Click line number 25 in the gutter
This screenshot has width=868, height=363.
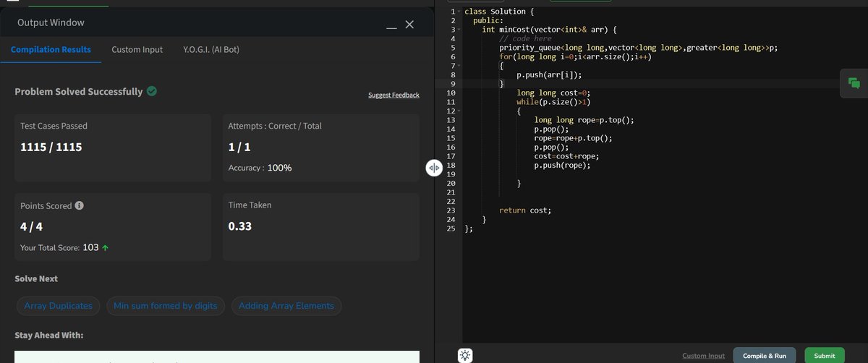click(451, 229)
